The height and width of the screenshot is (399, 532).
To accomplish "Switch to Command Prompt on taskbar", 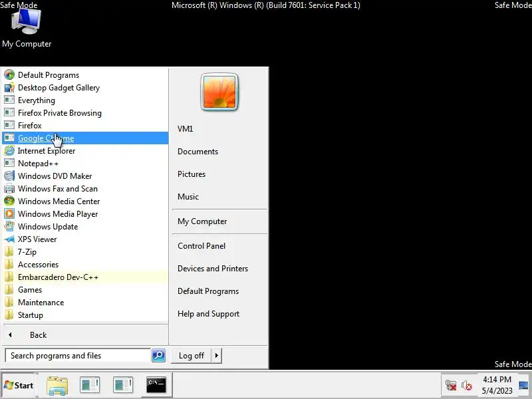I will pyautogui.click(x=156, y=385).
